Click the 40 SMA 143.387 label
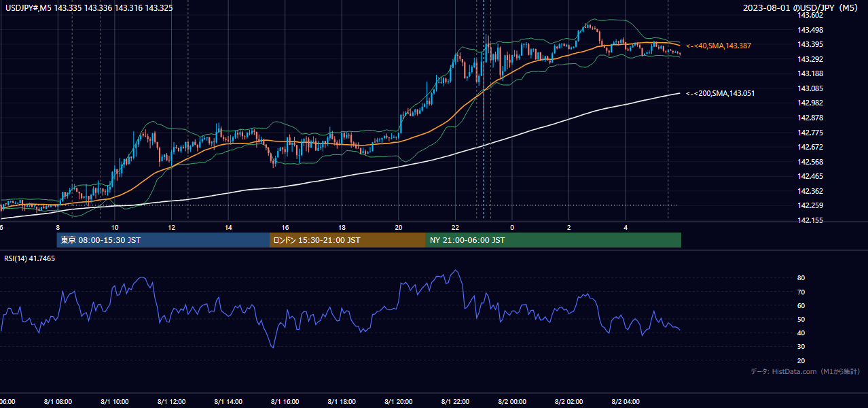The image size is (868, 408). point(719,46)
